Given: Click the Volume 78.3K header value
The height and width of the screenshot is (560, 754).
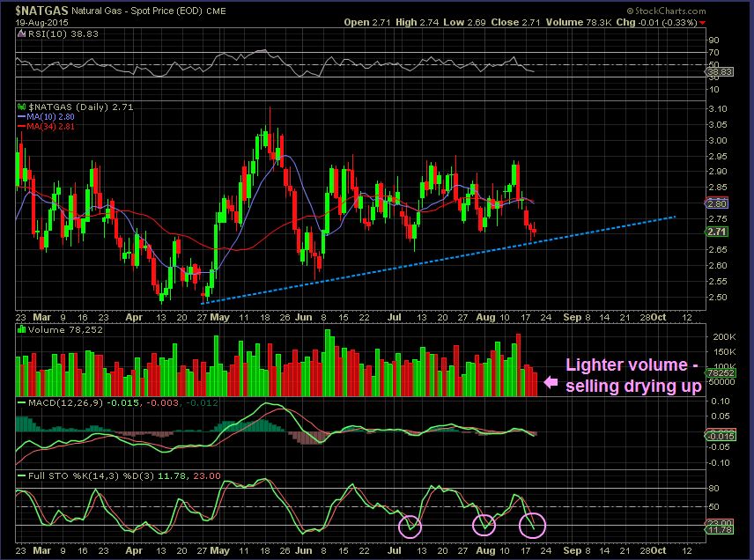Looking at the screenshot, I should point(579,22).
